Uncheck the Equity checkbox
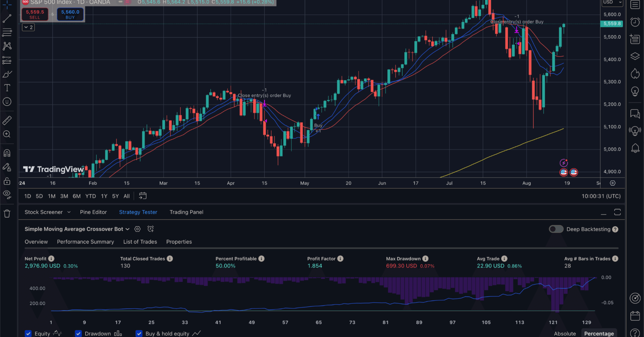 tap(28, 334)
